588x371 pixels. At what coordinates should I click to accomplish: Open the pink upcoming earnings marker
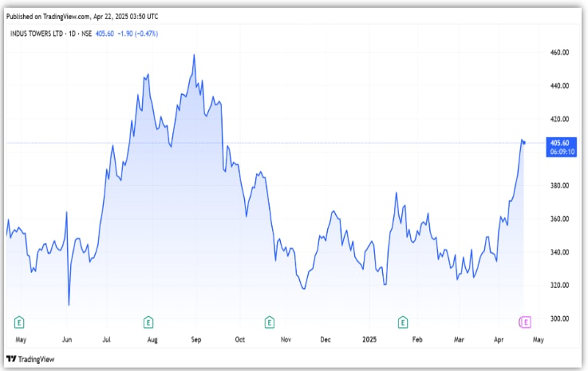pyautogui.click(x=525, y=322)
